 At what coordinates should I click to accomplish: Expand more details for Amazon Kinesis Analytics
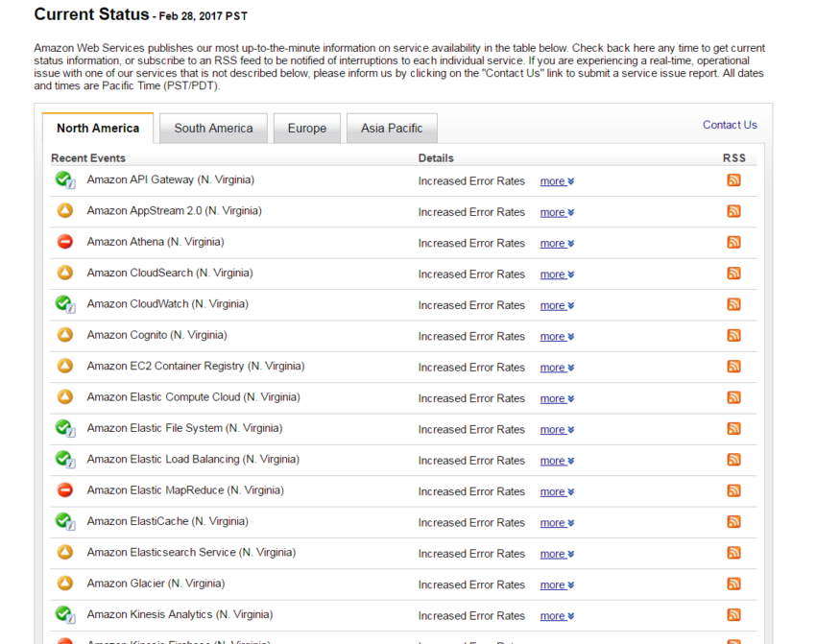point(557,616)
